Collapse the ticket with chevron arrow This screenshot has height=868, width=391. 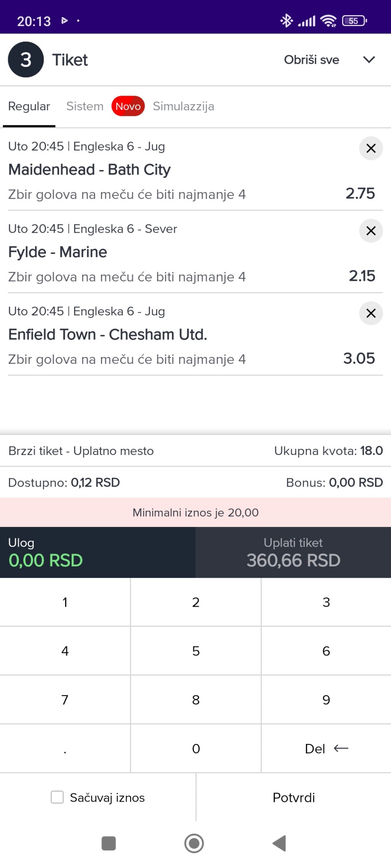tap(369, 60)
